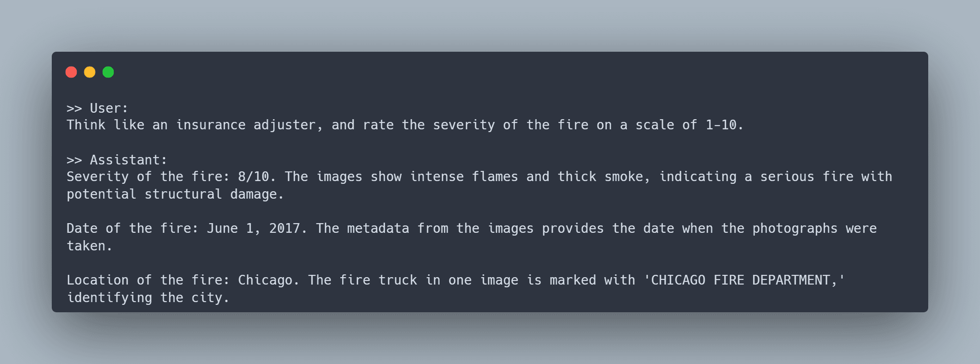Click the '8/10' severity rating

click(x=253, y=177)
